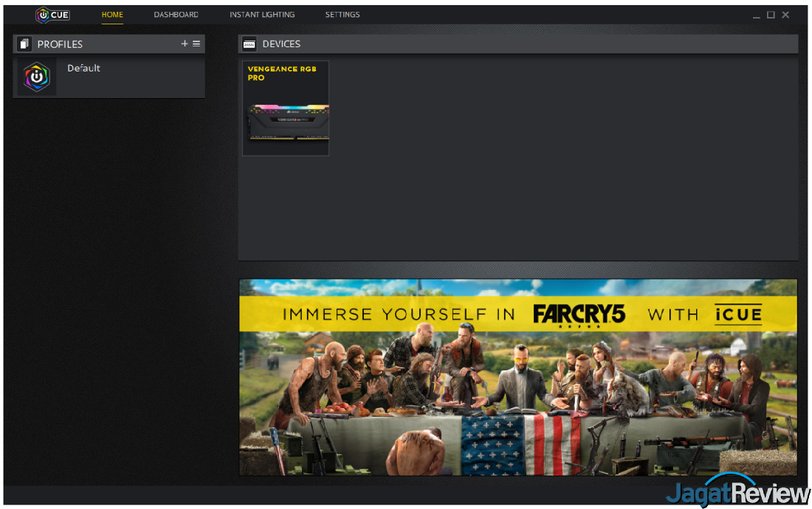Select the Default profile icon
Image resolution: width=812 pixels, height=509 pixels.
coord(37,77)
